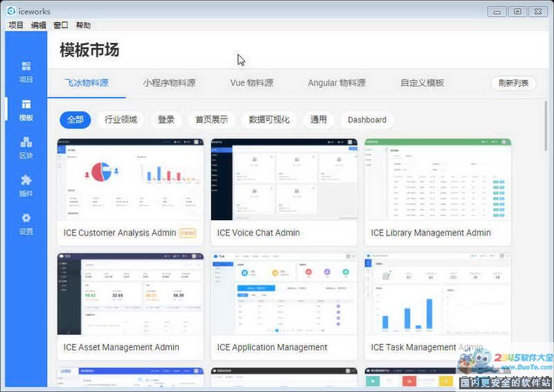Viewport: 554px width, 392px height.
Task: Open ICE Application Management thumbnail
Action: coord(284,294)
